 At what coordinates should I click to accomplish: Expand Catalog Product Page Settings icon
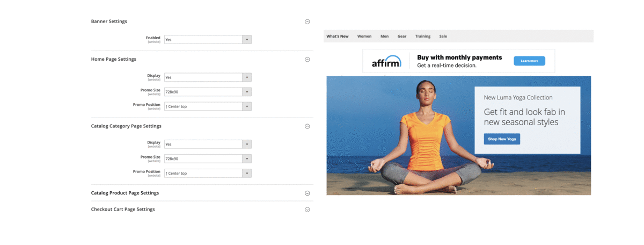308,193
